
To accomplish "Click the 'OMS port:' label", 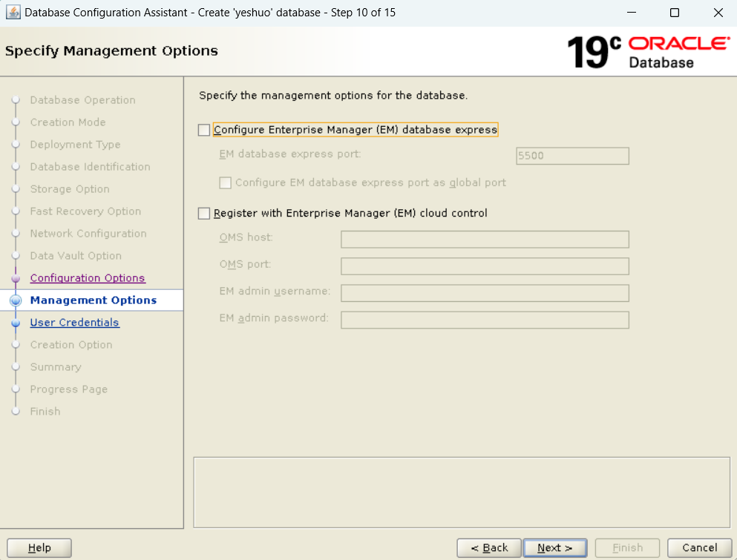I will tap(245, 264).
